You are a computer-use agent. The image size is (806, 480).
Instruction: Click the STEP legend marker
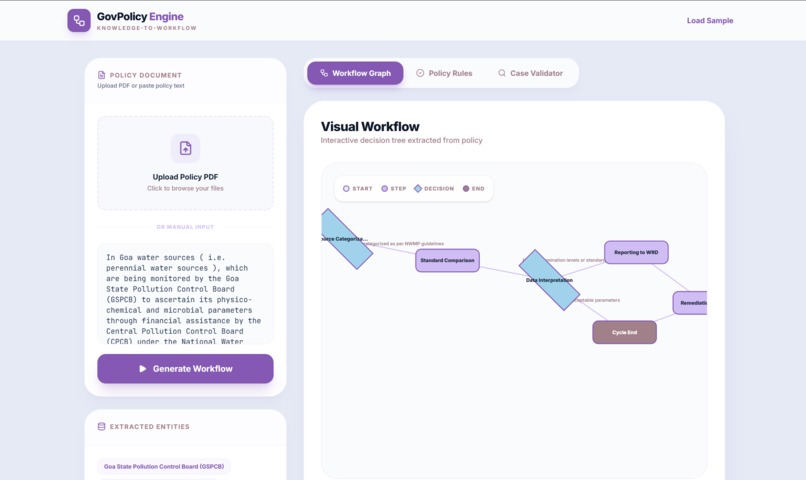[384, 189]
